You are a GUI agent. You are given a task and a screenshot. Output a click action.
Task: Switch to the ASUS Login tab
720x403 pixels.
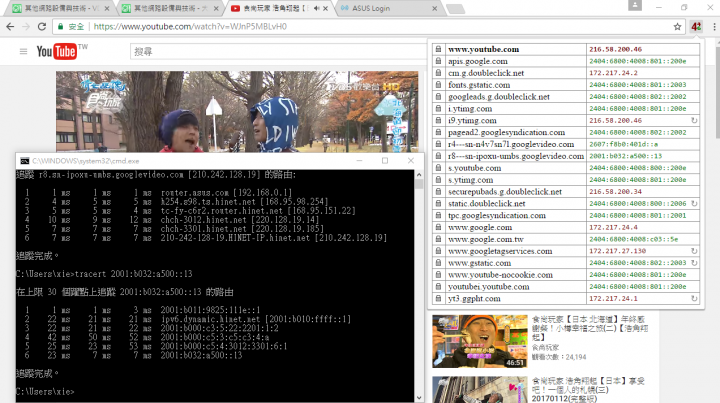(389, 8)
